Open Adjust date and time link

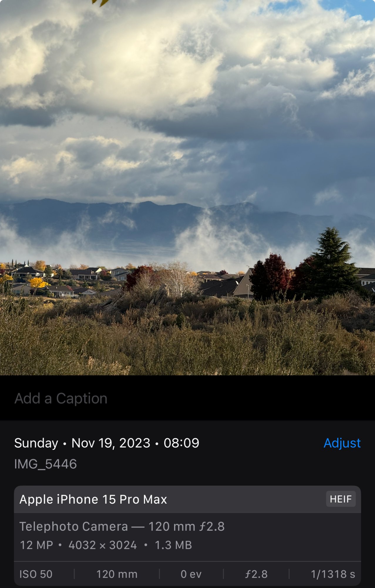point(342,443)
